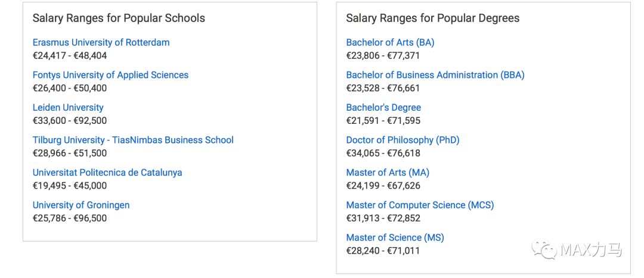644x278 pixels.
Task: Open Universitat Politecnica de Catalunya link
Action: tap(107, 172)
